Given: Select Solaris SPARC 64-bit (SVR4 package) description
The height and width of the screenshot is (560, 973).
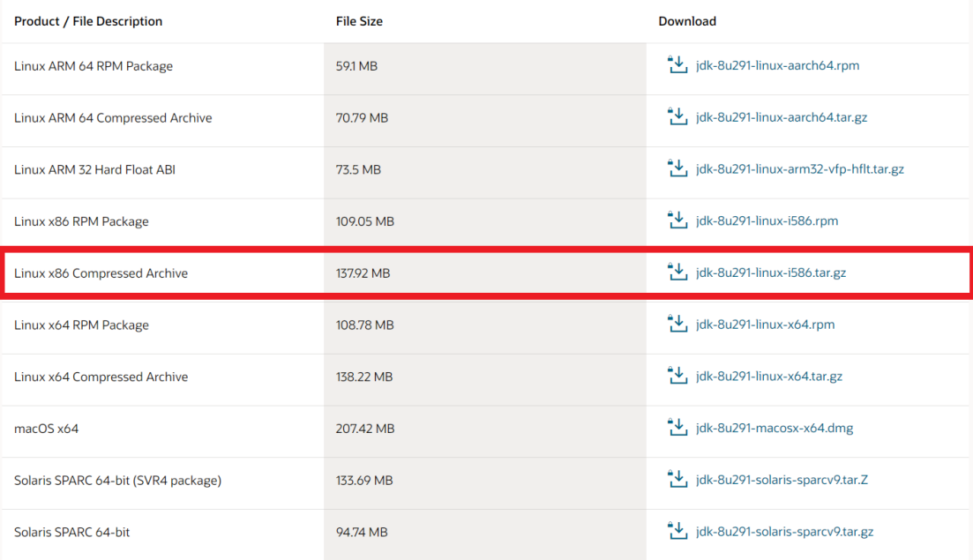Looking at the screenshot, I should (x=117, y=481).
